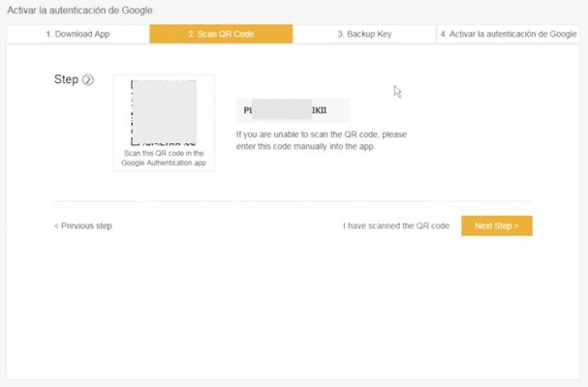Click the left arrow in Previous step
588x387 pixels.
click(56, 226)
